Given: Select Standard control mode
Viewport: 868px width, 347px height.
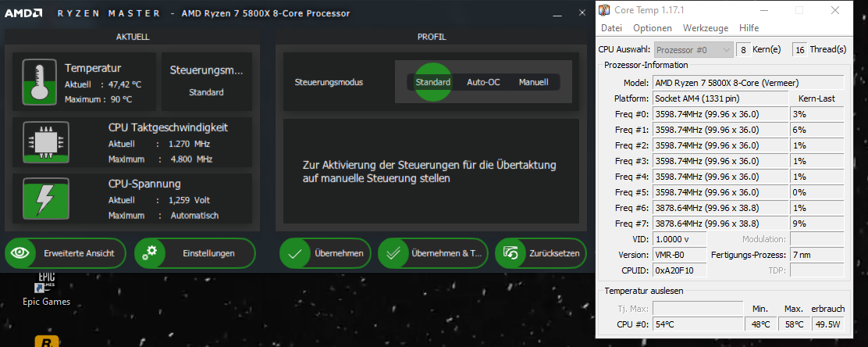Looking at the screenshot, I should pyautogui.click(x=433, y=82).
